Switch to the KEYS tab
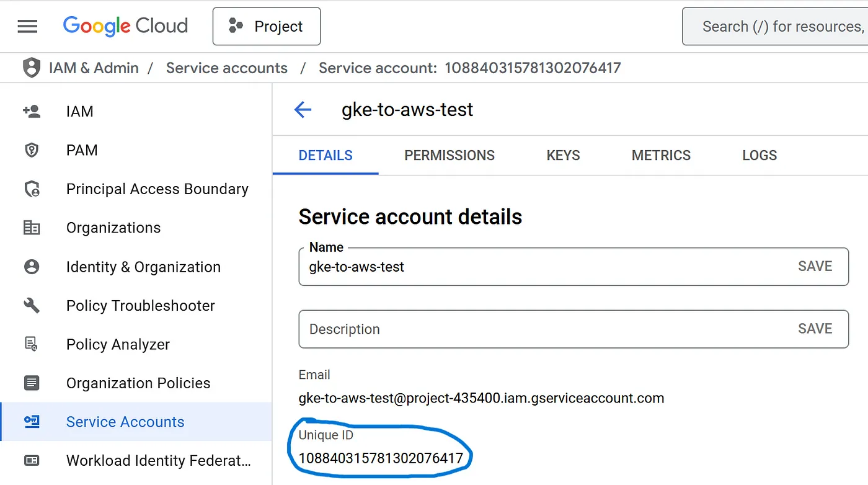The width and height of the screenshot is (868, 485). tap(563, 156)
